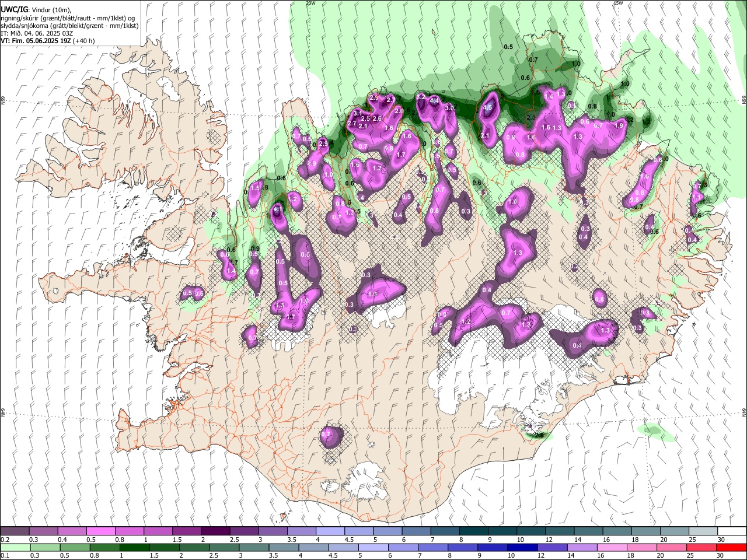This screenshot has width=747, height=560.
Task: Click the pale green swatch starting the lower legend row
Action: (x=15, y=547)
